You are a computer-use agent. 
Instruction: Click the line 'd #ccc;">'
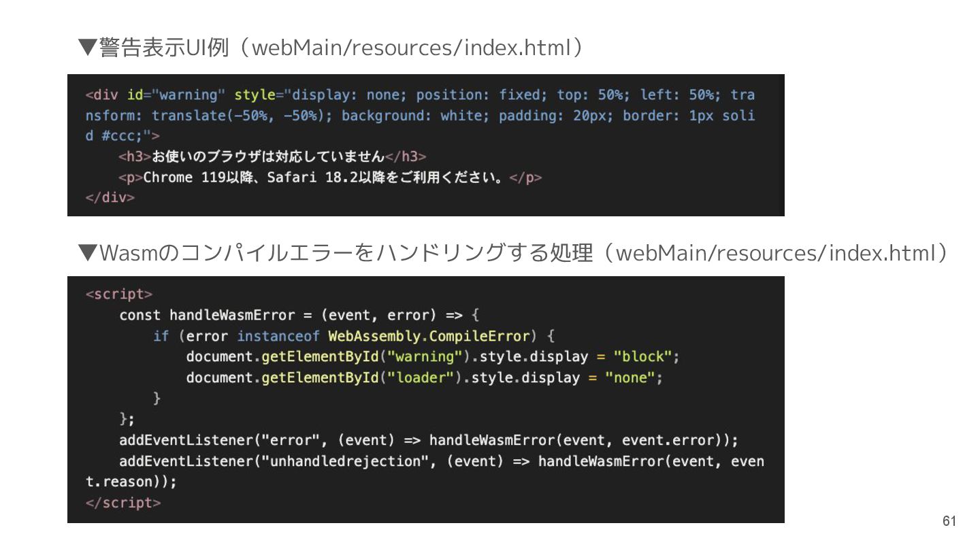[x=122, y=136]
